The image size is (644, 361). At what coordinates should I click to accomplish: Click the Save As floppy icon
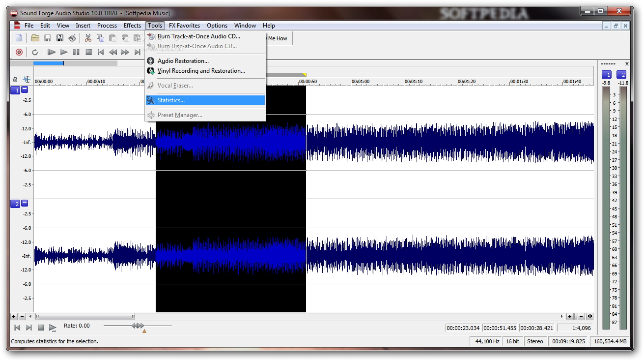click(x=60, y=38)
